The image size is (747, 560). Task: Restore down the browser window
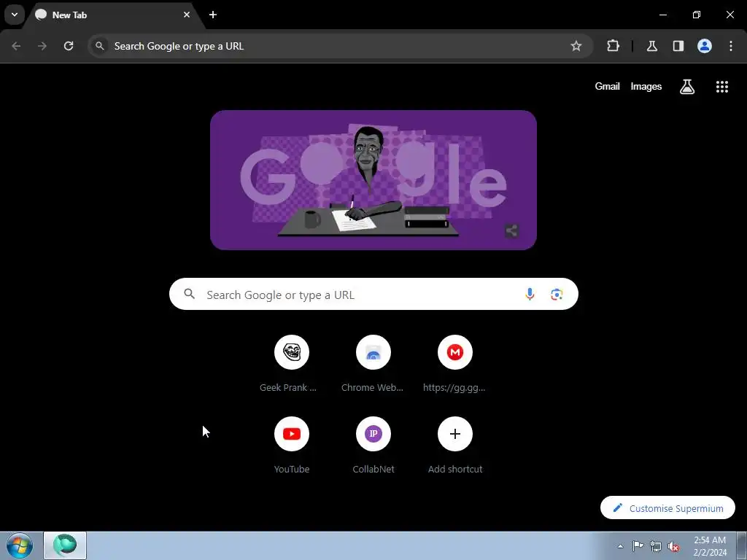coord(697,15)
